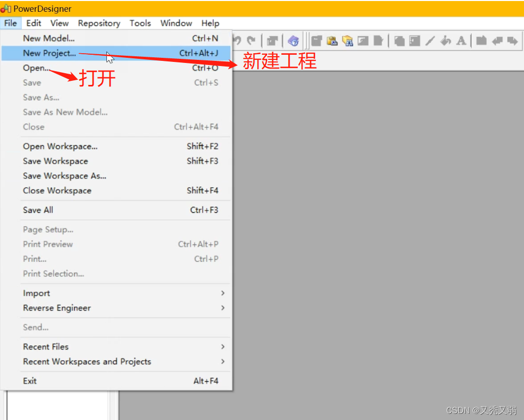
Task: Expand the Import submenu
Action: (116, 293)
